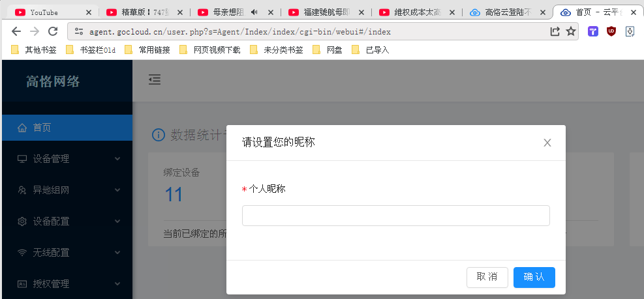Viewport: 644px width, 299px height.
Task: Click the monitor icon for 设备管理
Action: tap(22, 159)
